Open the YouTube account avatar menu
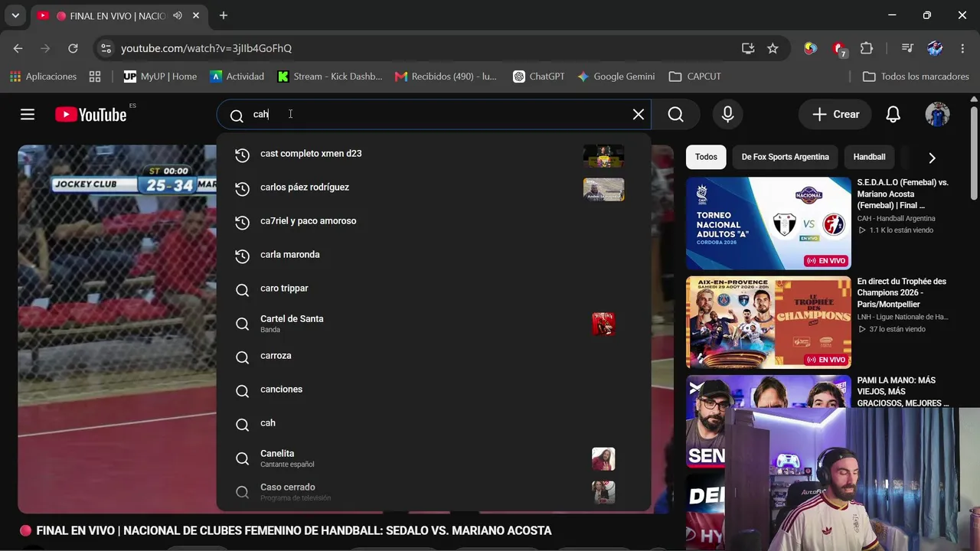 click(937, 115)
